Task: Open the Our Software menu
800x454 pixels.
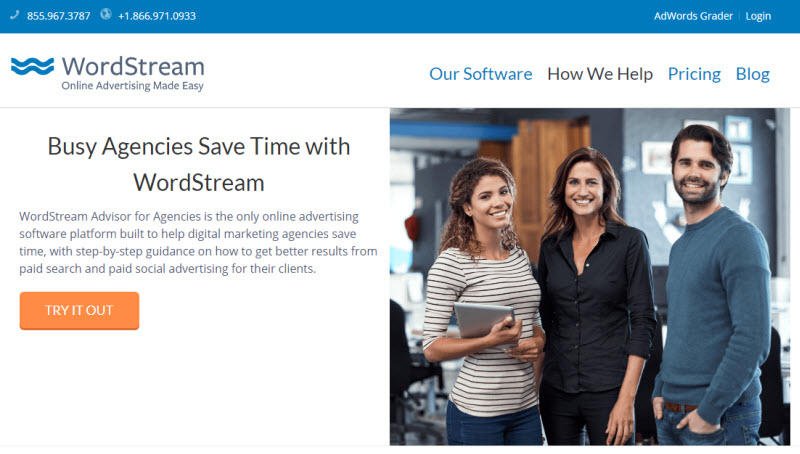Action: [481, 74]
